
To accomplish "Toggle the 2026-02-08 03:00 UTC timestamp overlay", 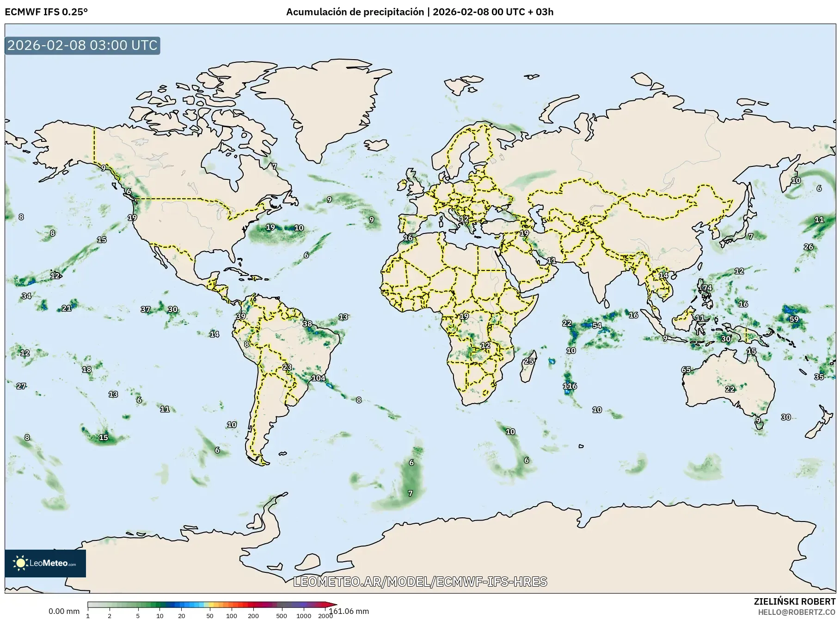I will click(x=82, y=46).
